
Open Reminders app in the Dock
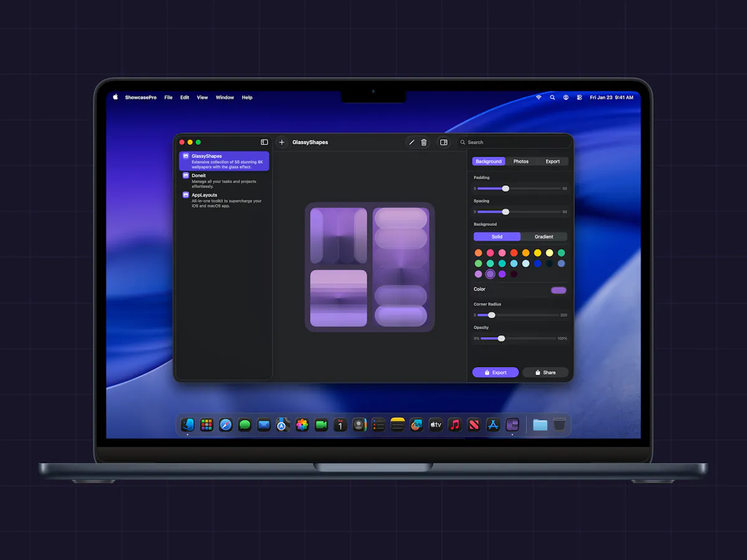[378, 424]
